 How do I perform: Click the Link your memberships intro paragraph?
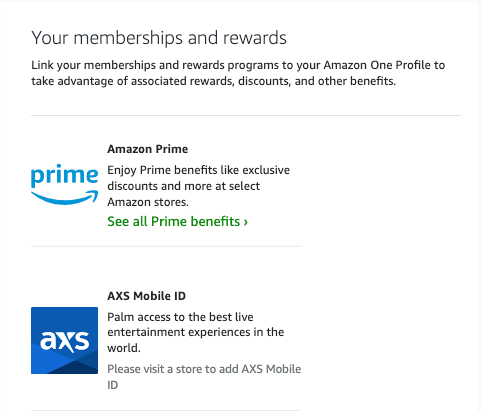click(x=238, y=73)
